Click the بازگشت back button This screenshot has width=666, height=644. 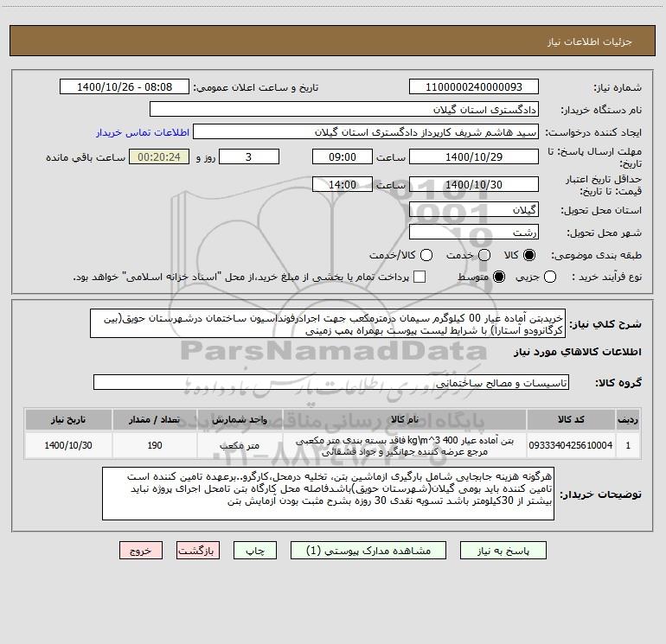click(198, 551)
